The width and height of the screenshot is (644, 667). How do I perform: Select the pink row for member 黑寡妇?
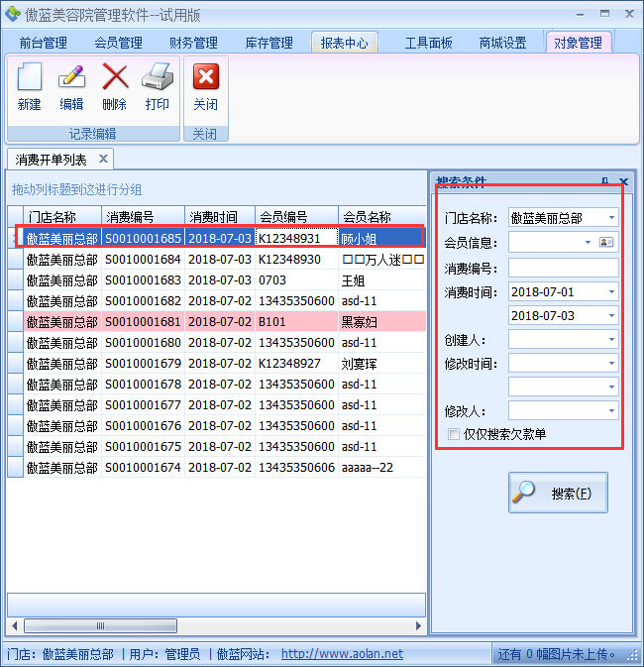218,321
